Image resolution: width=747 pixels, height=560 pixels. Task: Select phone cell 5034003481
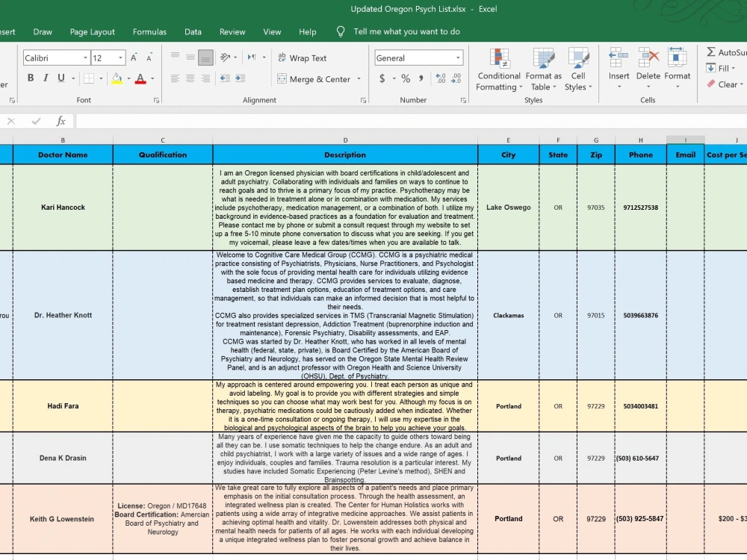click(641, 406)
